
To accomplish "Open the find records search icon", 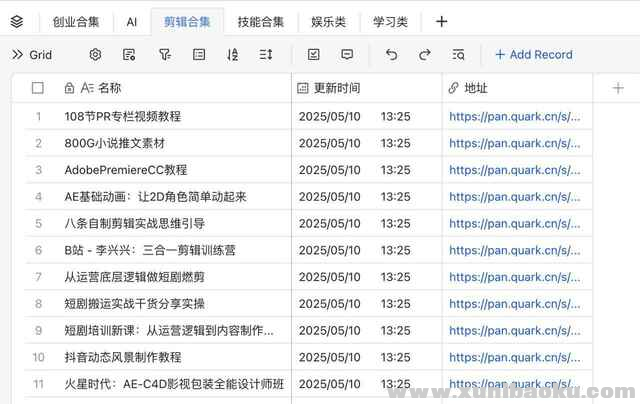I will tap(458, 55).
